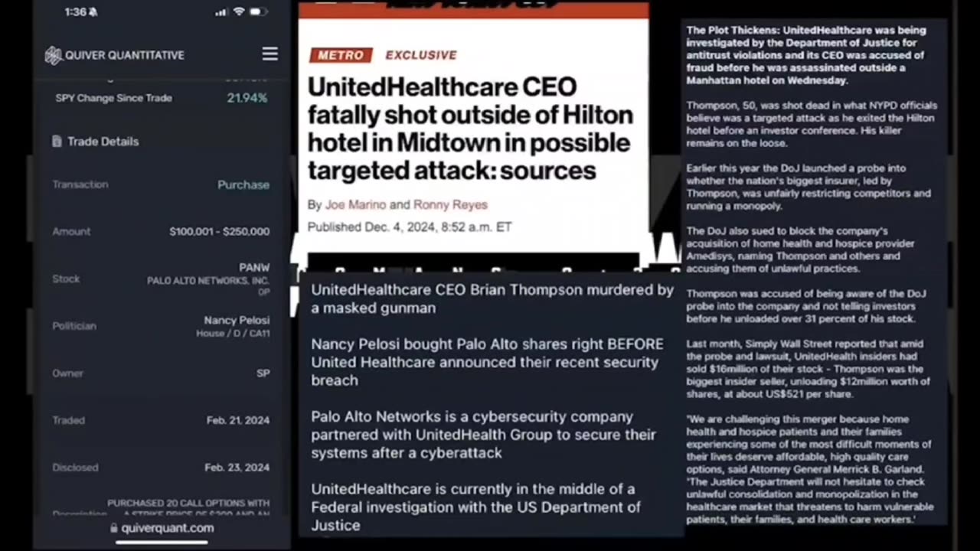Open the hamburger menu in Quiver Quantitative
The image size is (980, 551).
[269, 54]
